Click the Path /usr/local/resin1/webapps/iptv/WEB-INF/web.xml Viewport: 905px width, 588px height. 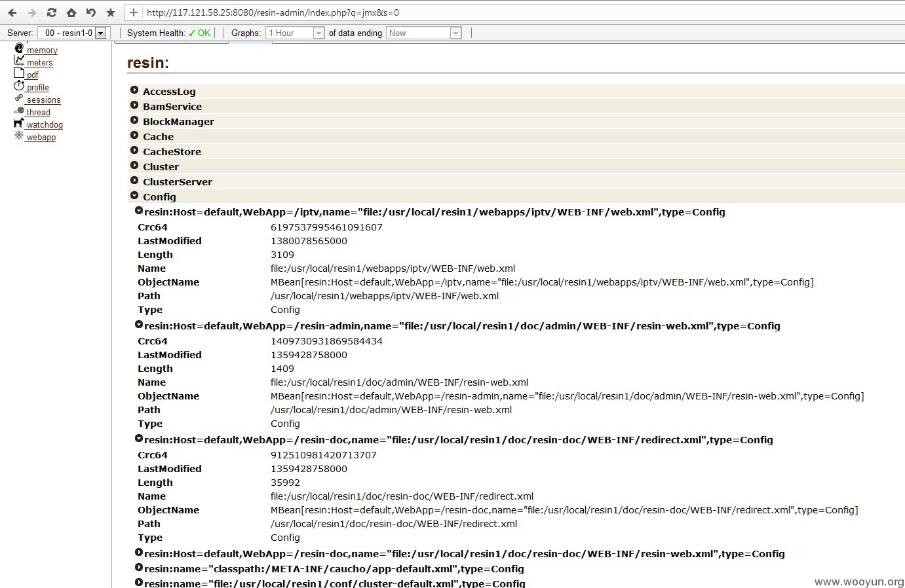pos(385,296)
